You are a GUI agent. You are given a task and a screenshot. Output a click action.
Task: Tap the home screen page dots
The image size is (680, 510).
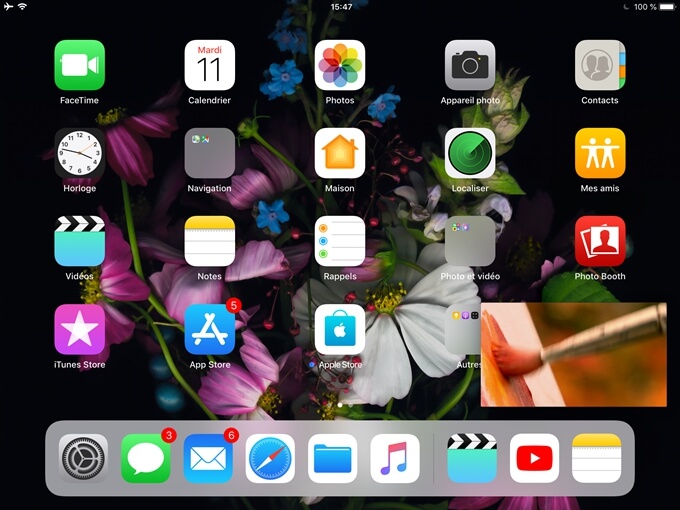point(340,405)
